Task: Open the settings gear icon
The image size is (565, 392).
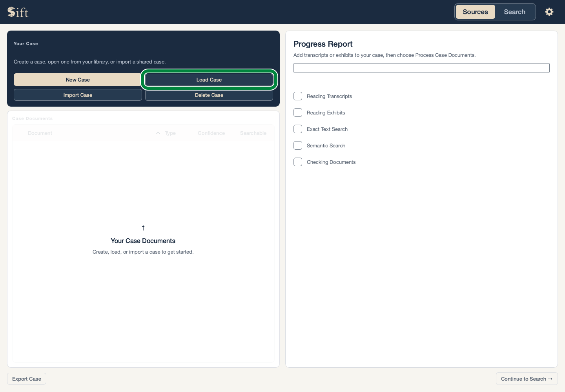Action: pos(549,12)
